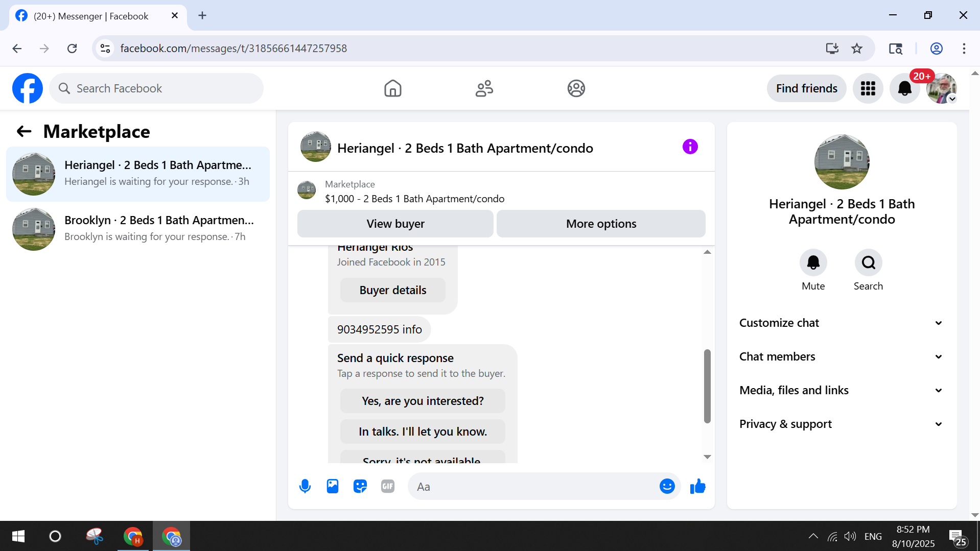Image resolution: width=980 pixels, height=551 pixels.
Task: Expand Media, files and links section
Action: click(x=841, y=390)
